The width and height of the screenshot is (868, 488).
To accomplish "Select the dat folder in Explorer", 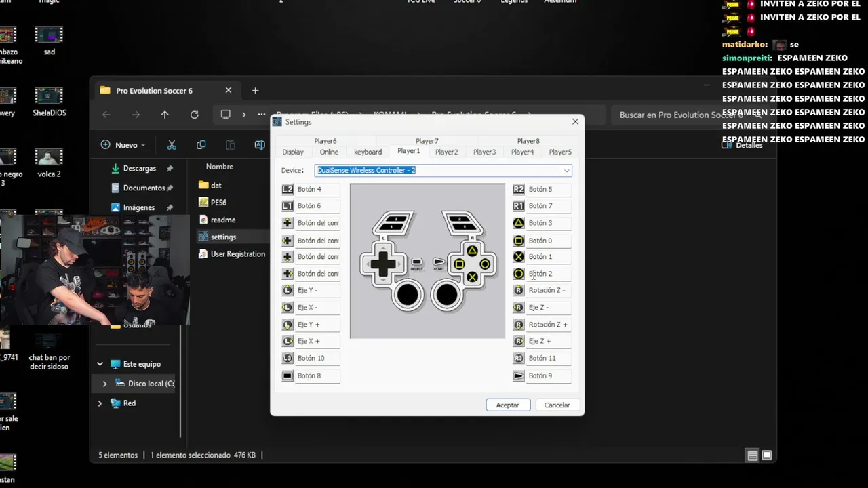I will point(210,185).
